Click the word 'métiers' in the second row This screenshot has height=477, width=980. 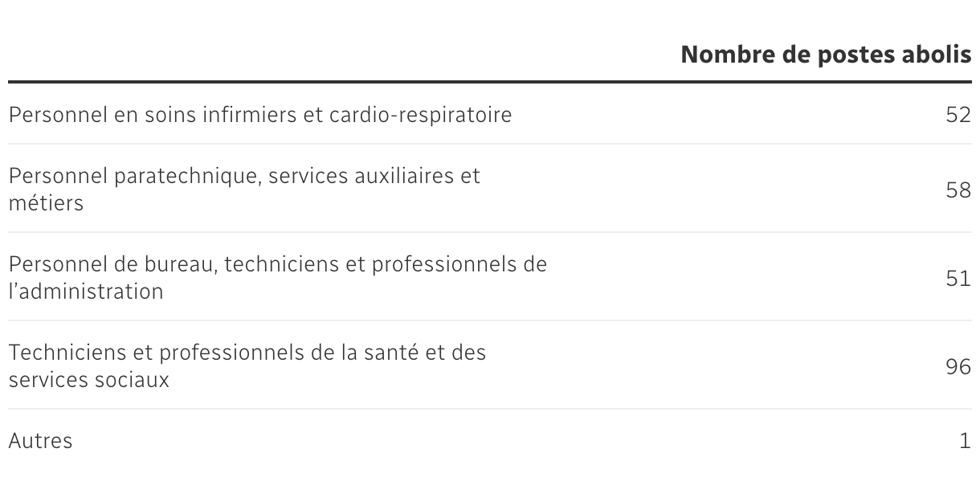coord(46,203)
